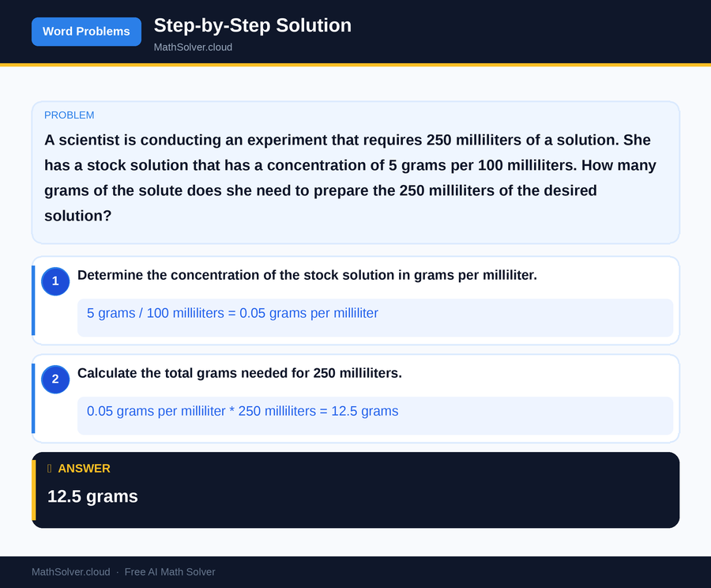Viewport: 711px width, 588px height.
Task: Click the blue accent bar on step 2
Action: pos(32,398)
